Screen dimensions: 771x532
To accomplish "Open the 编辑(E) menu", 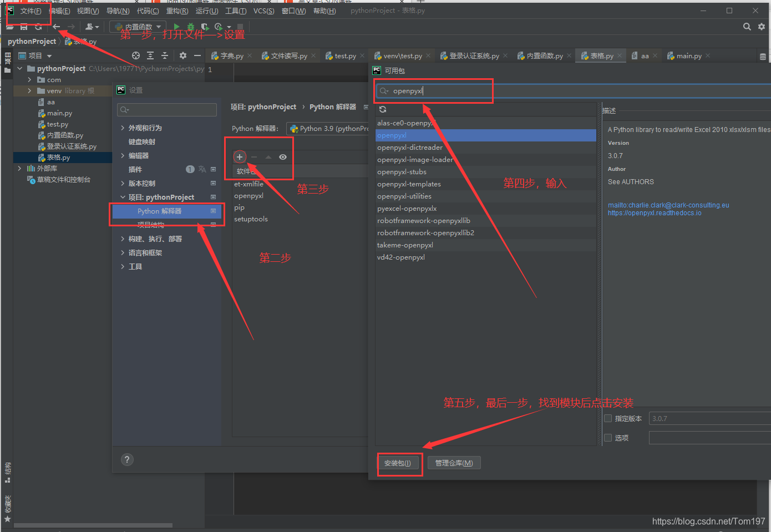I will point(59,11).
